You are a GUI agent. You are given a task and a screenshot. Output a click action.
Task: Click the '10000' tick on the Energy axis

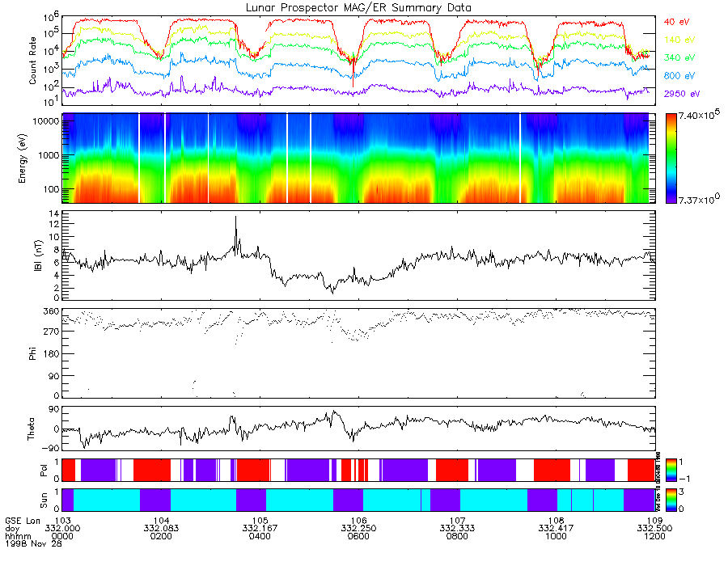(46, 121)
